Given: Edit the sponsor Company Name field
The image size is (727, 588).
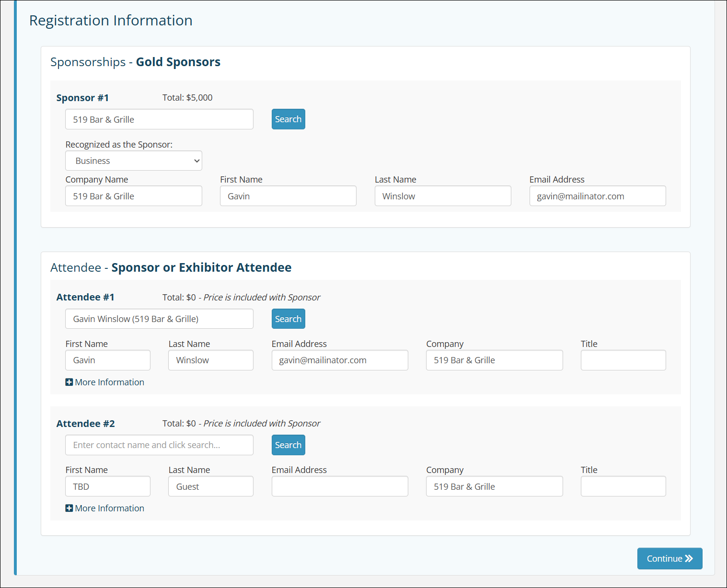Looking at the screenshot, I should pyautogui.click(x=134, y=196).
